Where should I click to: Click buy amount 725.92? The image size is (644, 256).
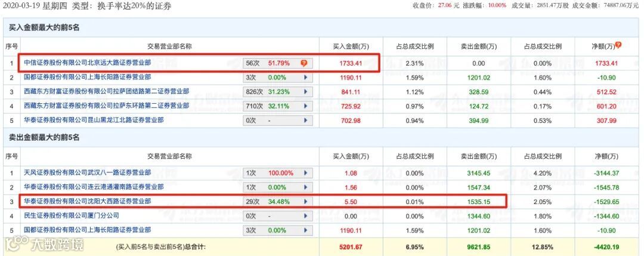point(351,106)
